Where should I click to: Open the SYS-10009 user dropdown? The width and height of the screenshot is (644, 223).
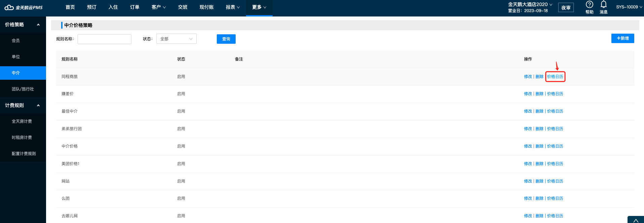pos(629,7)
